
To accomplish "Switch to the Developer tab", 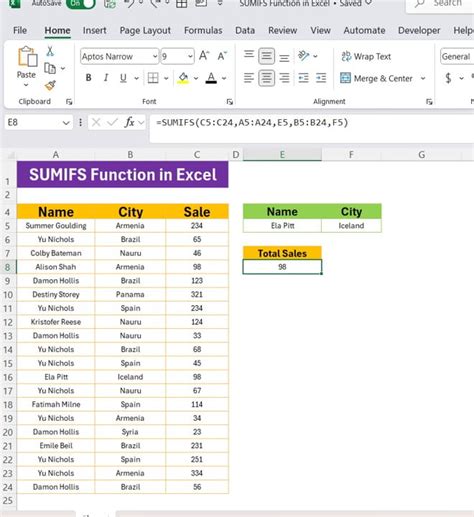I will click(x=419, y=30).
